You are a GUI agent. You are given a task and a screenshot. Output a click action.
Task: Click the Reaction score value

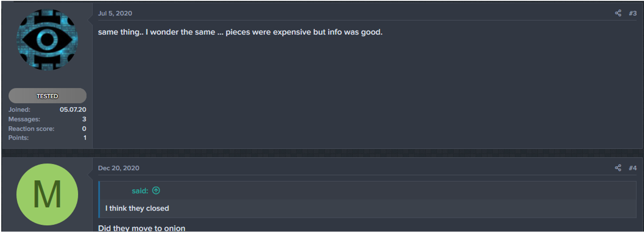coord(84,129)
